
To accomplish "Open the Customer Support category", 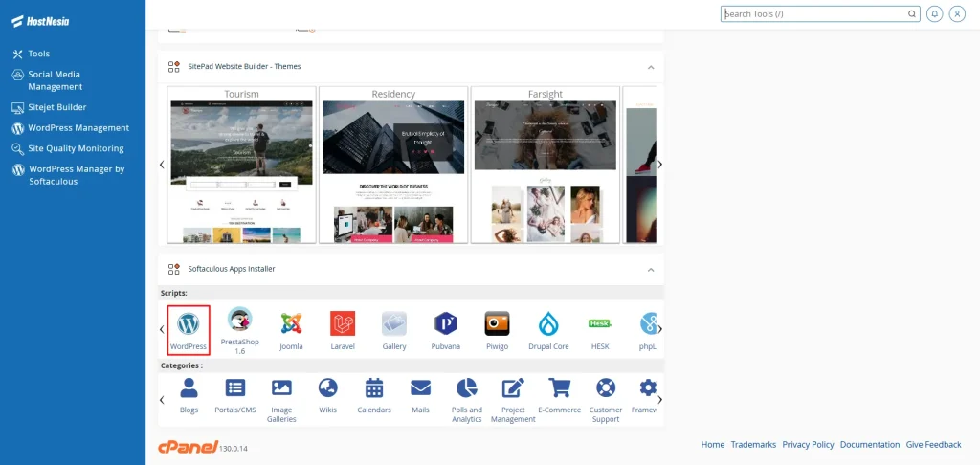I will [x=606, y=401].
